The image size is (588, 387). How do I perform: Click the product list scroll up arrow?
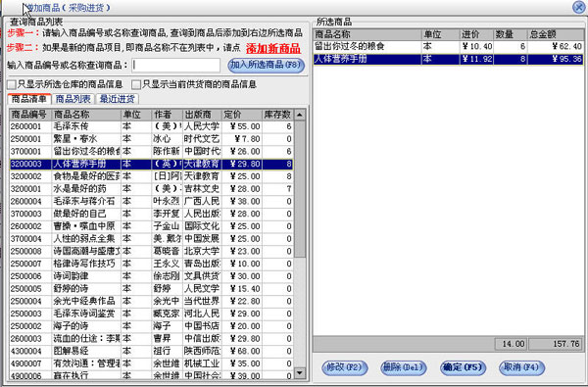[x=300, y=115]
